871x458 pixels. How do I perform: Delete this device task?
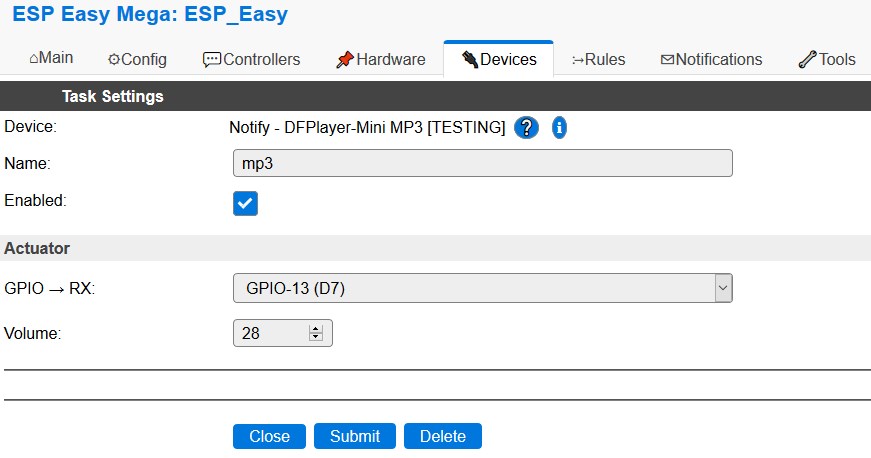442,436
